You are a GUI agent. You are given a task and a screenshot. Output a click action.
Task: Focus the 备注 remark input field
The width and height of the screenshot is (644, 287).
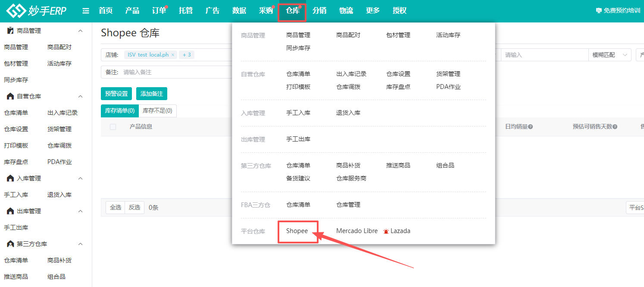[177, 72]
